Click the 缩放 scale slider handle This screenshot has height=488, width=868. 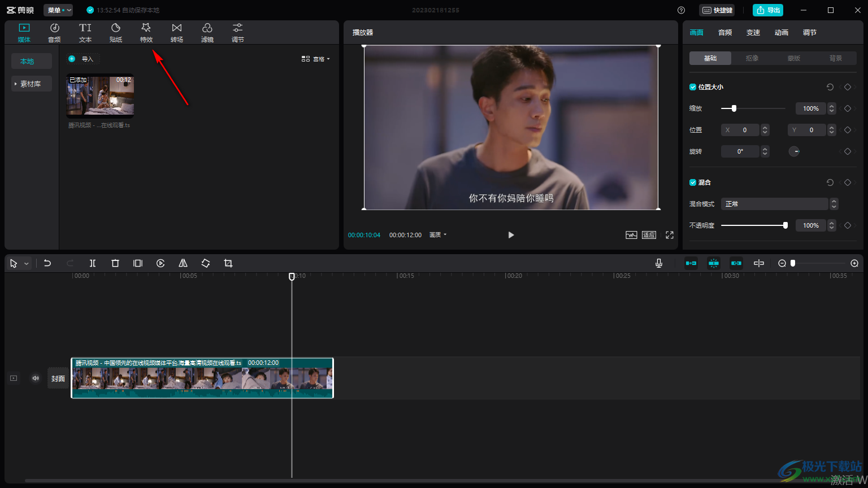pos(734,108)
